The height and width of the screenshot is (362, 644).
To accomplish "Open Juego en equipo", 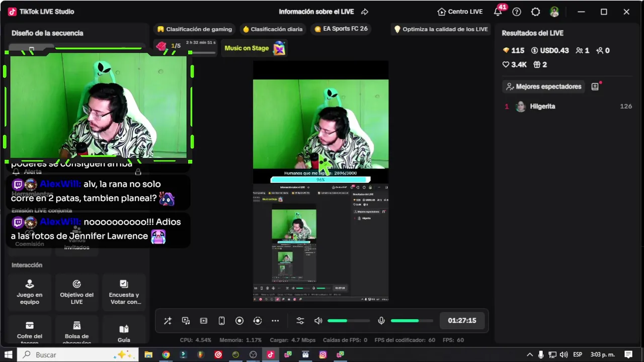I will [30, 292].
